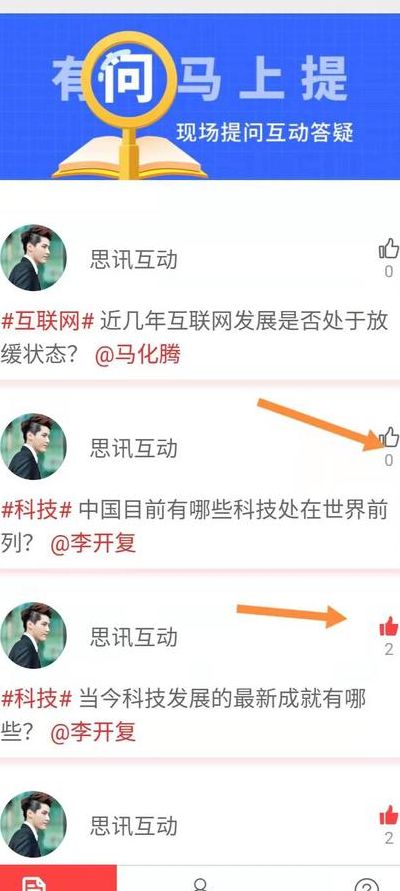Tap @李开复 in the 世界前列 question

click(x=93, y=544)
